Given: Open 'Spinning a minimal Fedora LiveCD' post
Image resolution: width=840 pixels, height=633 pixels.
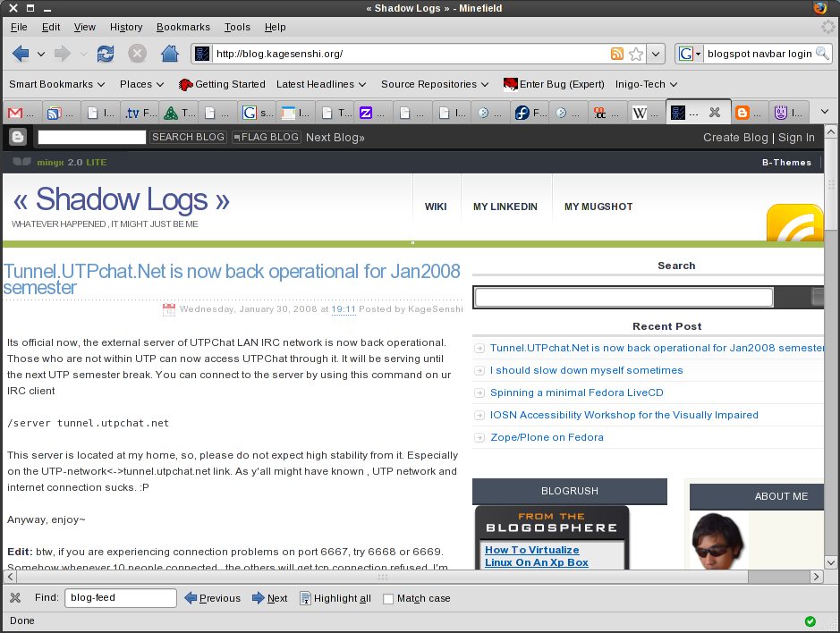Looking at the screenshot, I should coord(576,392).
